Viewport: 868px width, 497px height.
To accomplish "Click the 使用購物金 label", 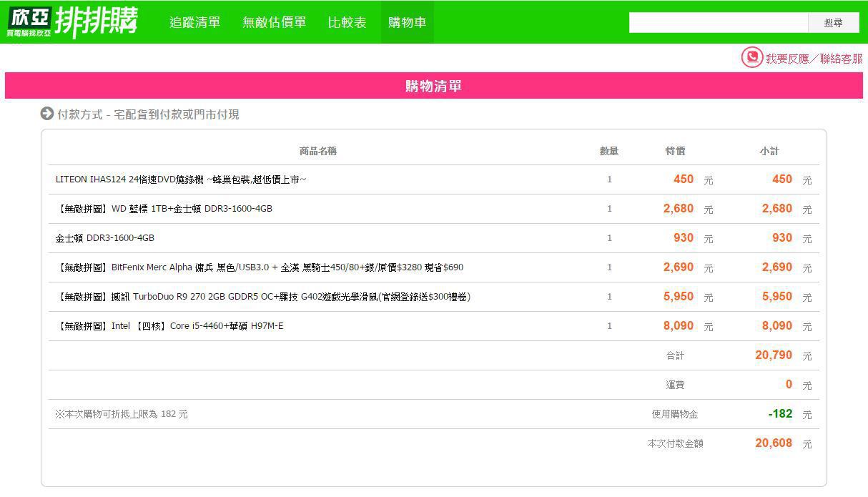I will click(675, 414).
